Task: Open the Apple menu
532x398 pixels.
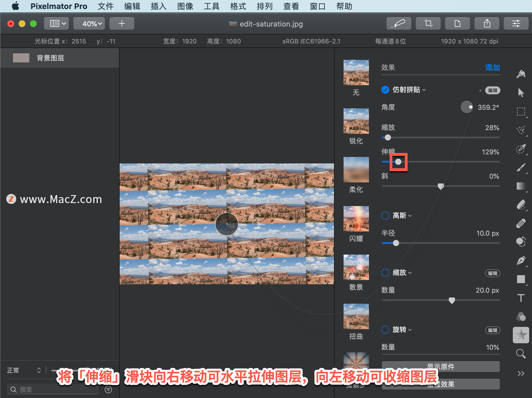Action: pos(16,6)
